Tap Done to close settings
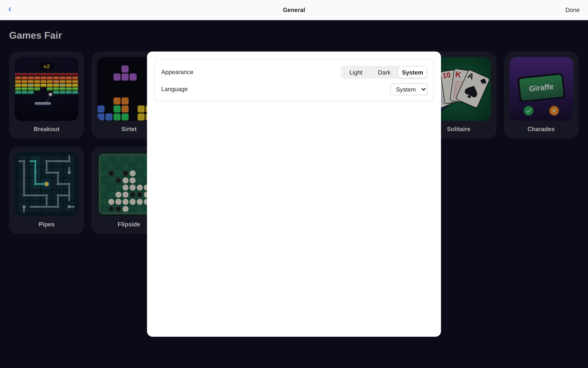The image size is (588, 368). pyautogui.click(x=572, y=10)
